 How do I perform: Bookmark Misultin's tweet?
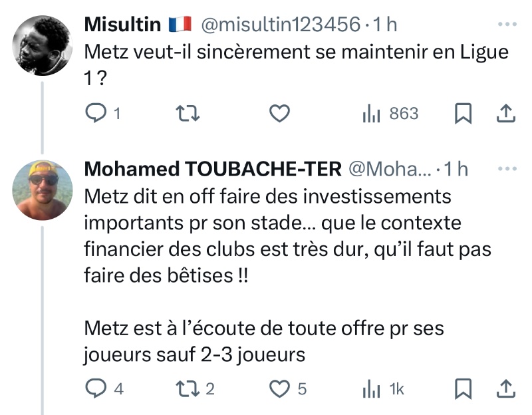(463, 114)
